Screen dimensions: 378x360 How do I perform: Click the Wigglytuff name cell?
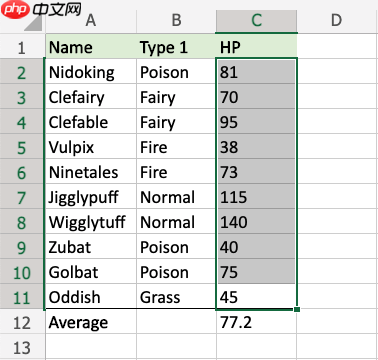(91, 222)
